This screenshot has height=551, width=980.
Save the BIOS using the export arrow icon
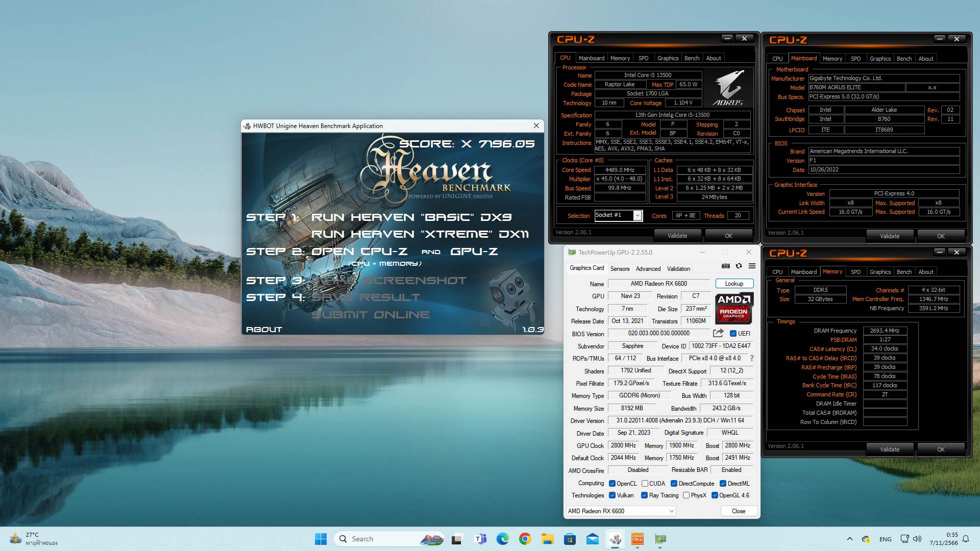718,333
